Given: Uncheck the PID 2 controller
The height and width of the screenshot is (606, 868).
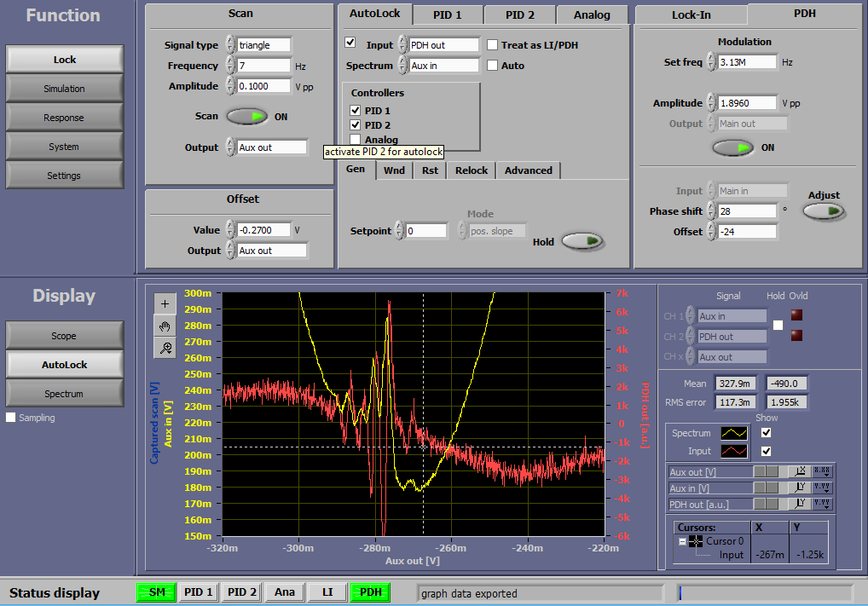Looking at the screenshot, I should [x=356, y=125].
